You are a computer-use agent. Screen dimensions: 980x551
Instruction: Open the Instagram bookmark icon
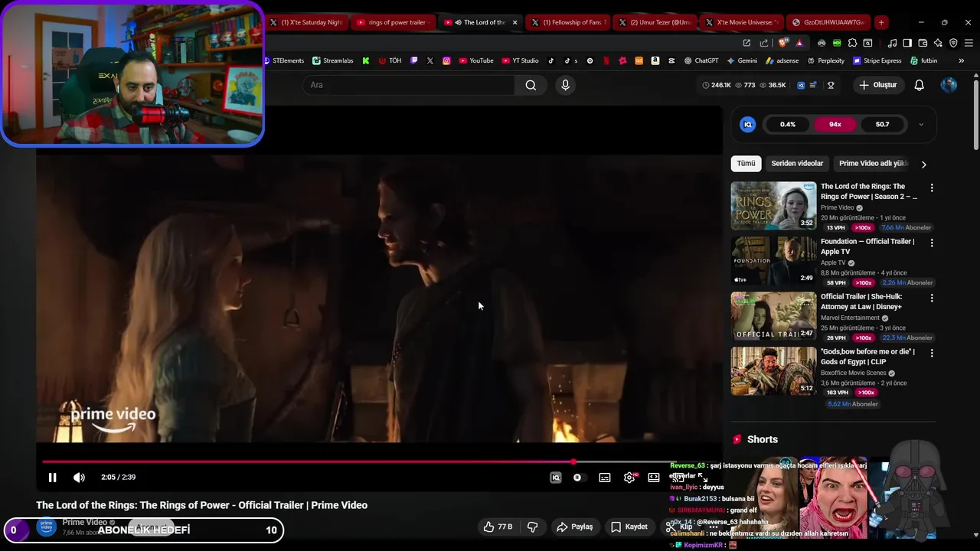point(446,60)
